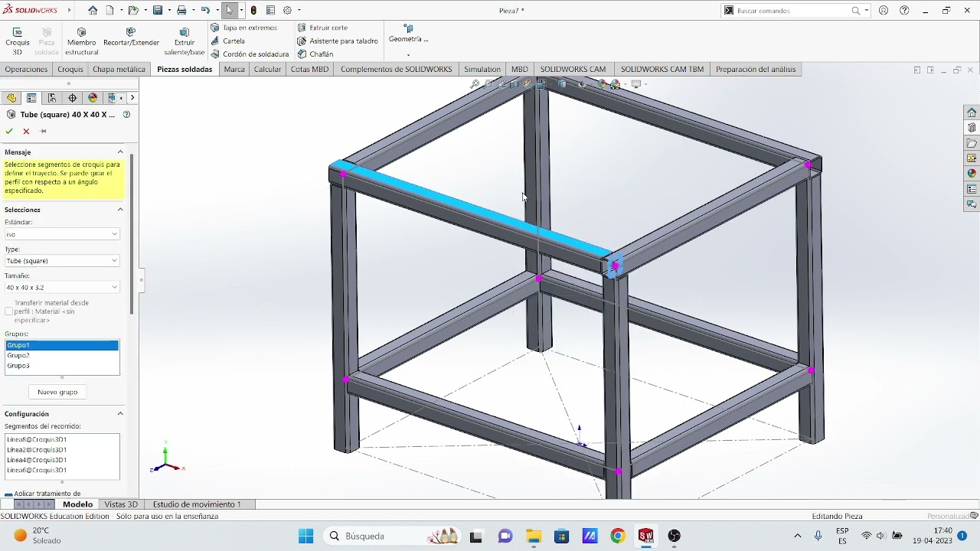Toggle the pushpin keep-visible icon
Image resolution: width=980 pixels, height=551 pixels.
pos(43,132)
